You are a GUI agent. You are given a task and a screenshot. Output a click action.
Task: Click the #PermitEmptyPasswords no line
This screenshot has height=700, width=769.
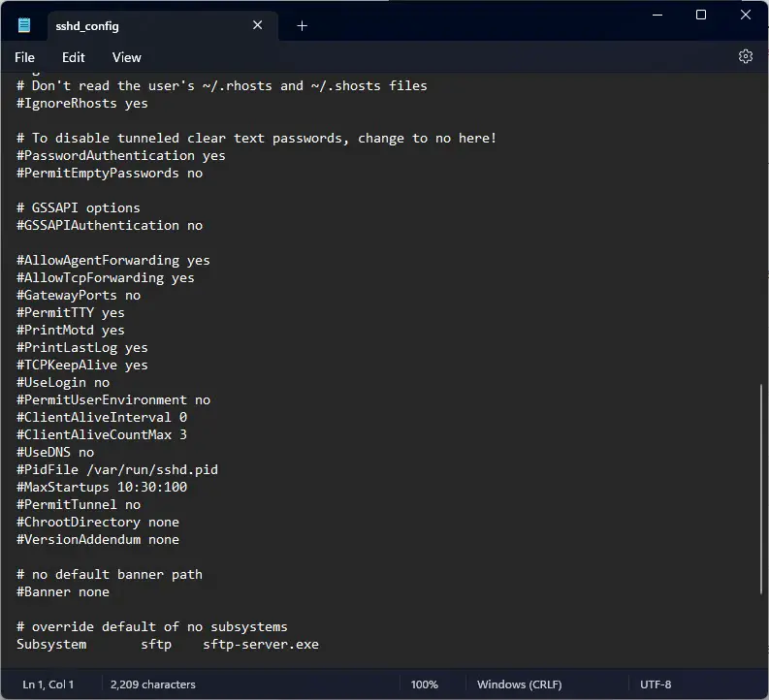click(x=110, y=174)
